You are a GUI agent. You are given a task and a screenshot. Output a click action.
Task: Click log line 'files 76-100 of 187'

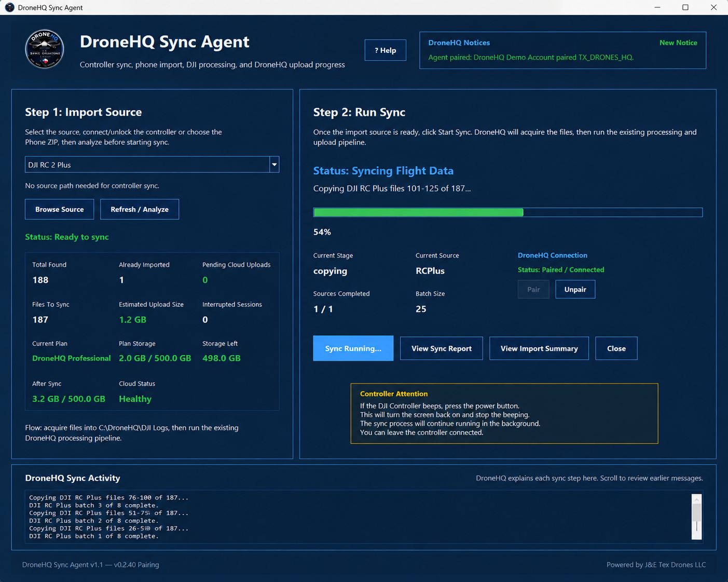[109, 497]
